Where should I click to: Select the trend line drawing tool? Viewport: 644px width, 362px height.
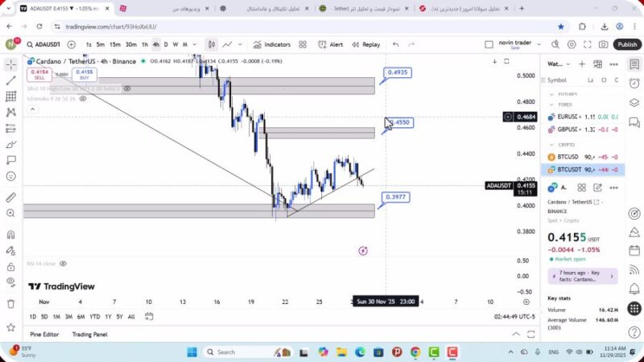(x=10, y=80)
